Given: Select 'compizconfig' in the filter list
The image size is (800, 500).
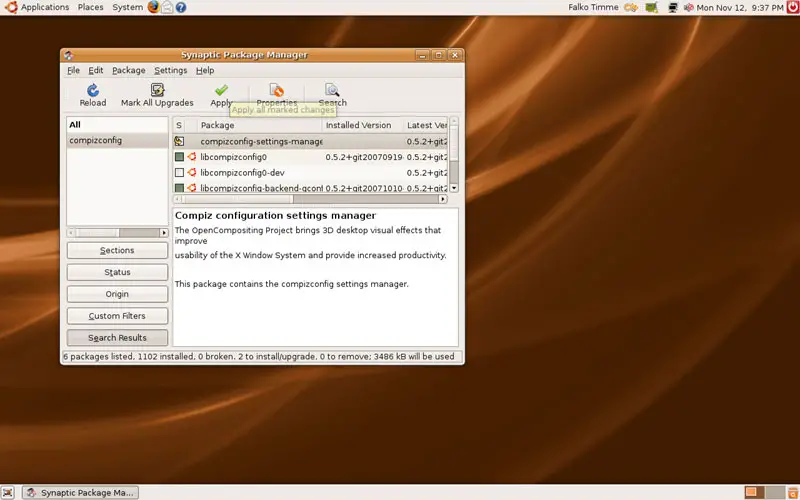Looking at the screenshot, I should point(117,140).
